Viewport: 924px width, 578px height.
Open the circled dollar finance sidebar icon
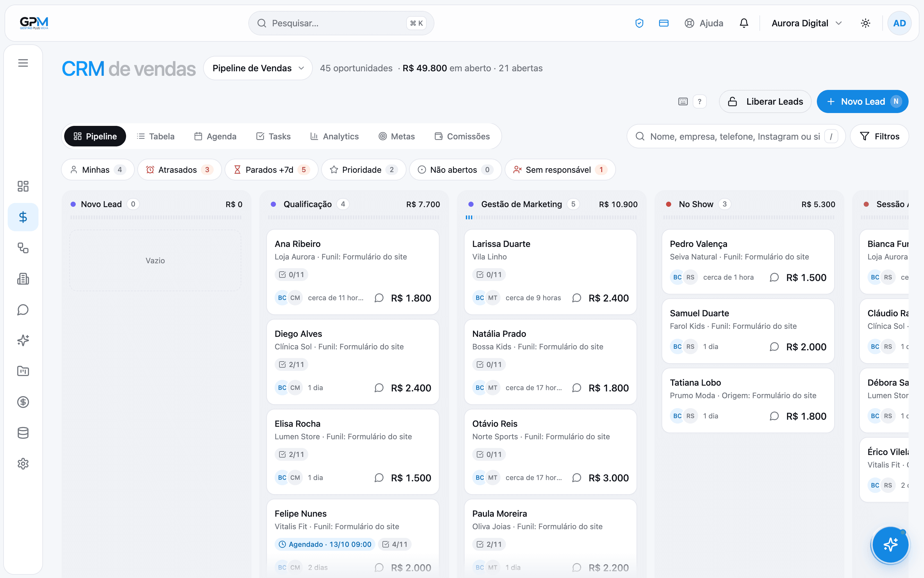23,402
